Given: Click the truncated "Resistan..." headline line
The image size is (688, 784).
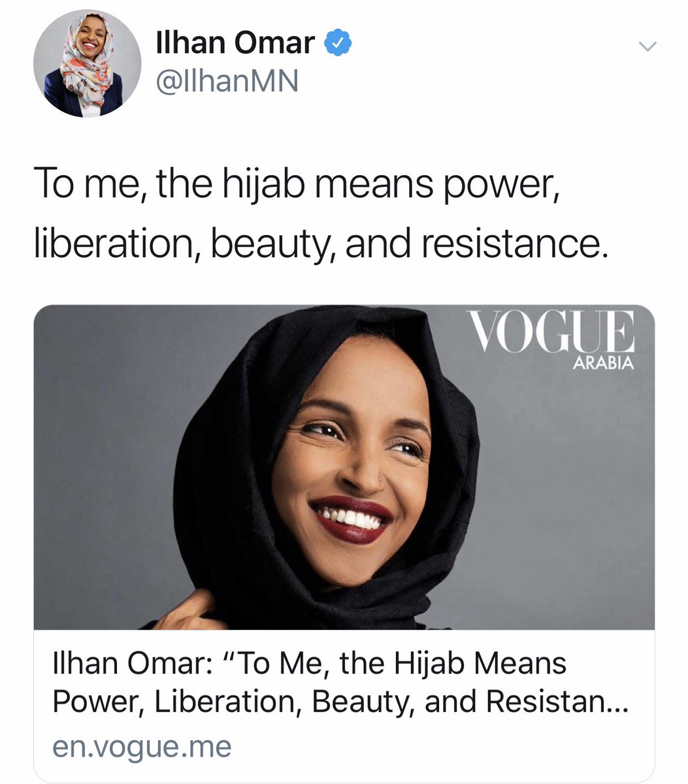Looking at the screenshot, I should click(339, 701).
